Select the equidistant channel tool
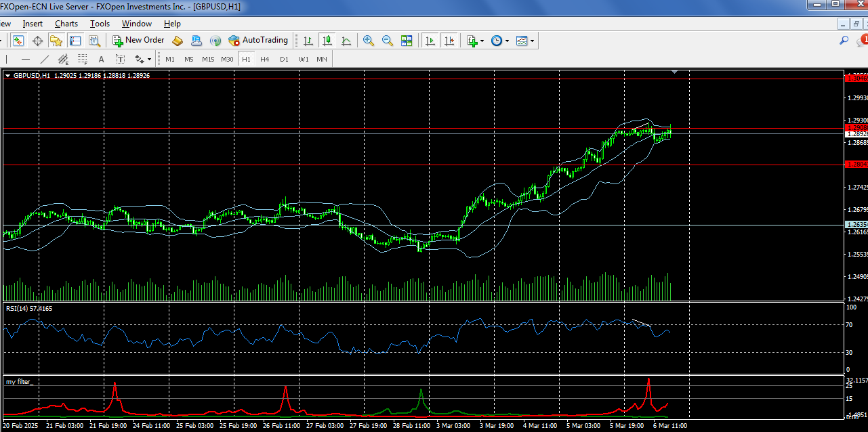Screen dimensions: 868x432 64,60
